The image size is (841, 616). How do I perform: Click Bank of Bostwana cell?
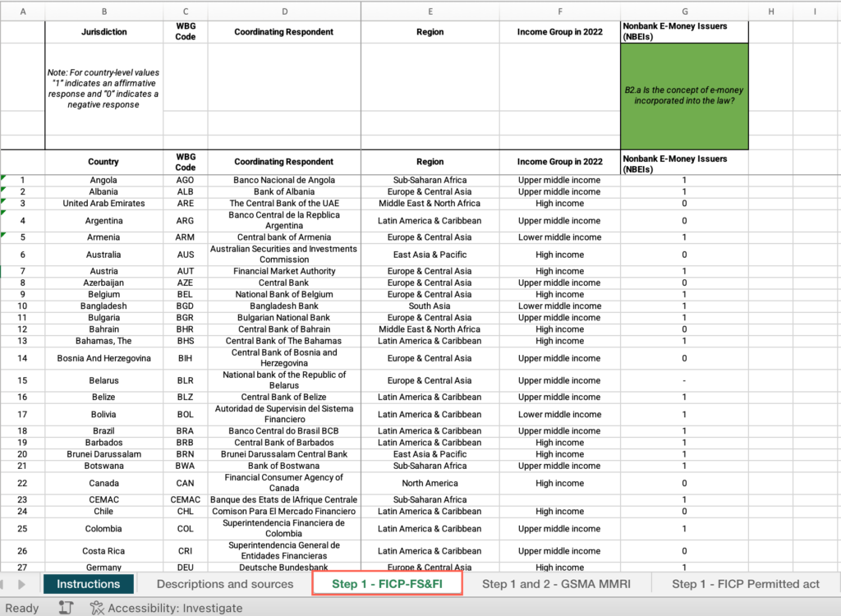[x=284, y=466]
